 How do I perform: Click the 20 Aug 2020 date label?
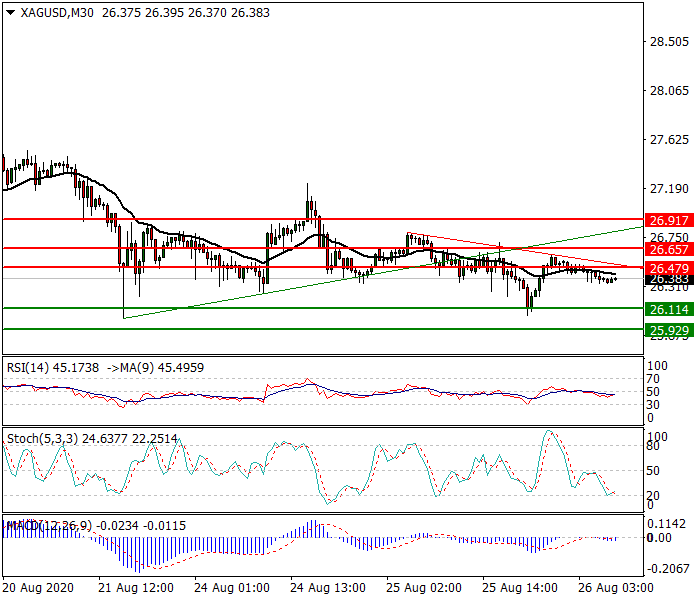pos(38,588)
